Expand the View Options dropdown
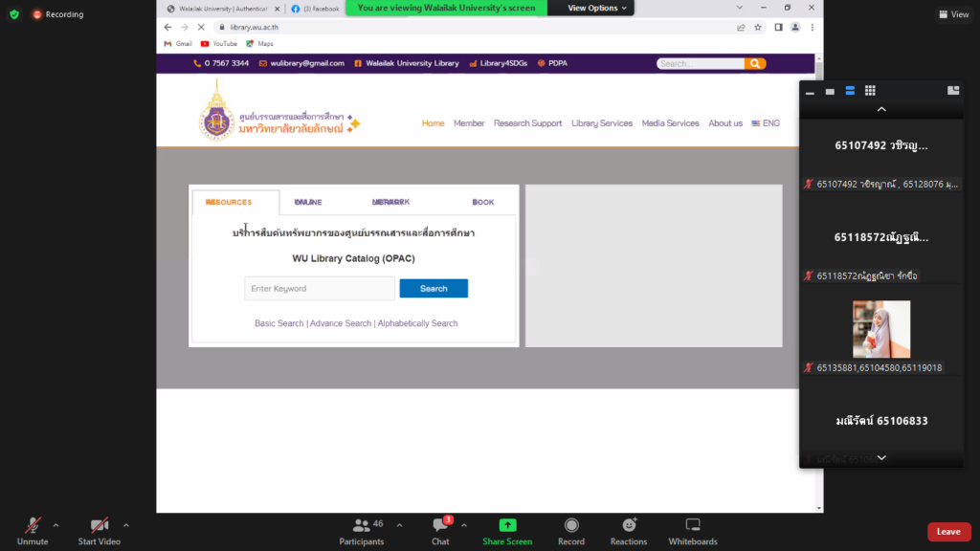 (x=598, y=8)
